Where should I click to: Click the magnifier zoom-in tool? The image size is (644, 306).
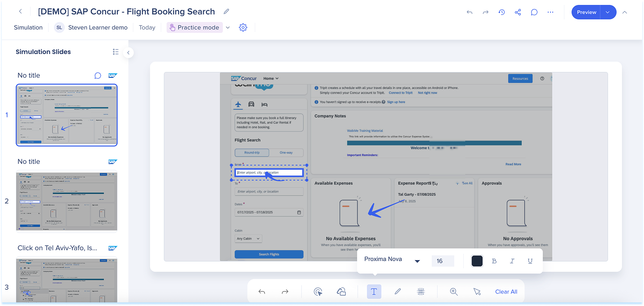point(454,292)
